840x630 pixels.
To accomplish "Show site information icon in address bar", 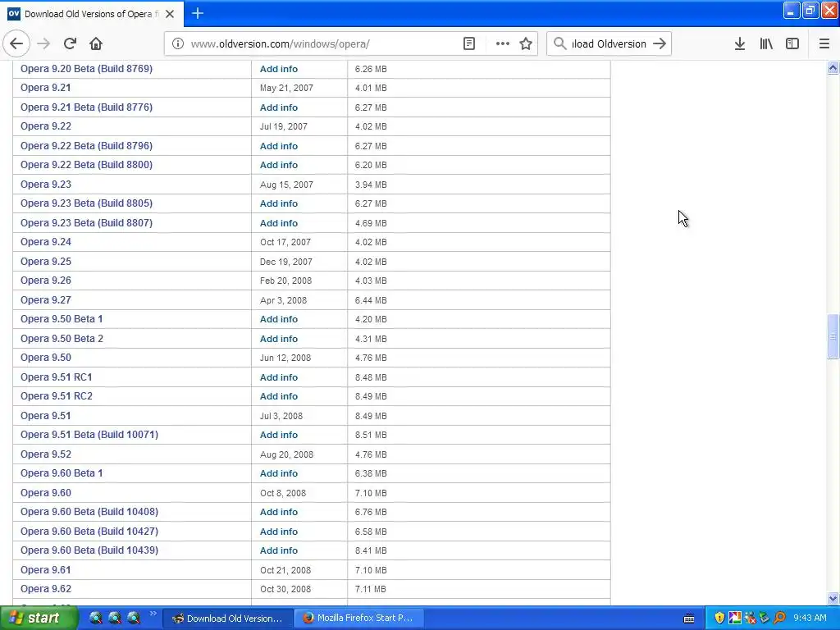I will 178,44.
